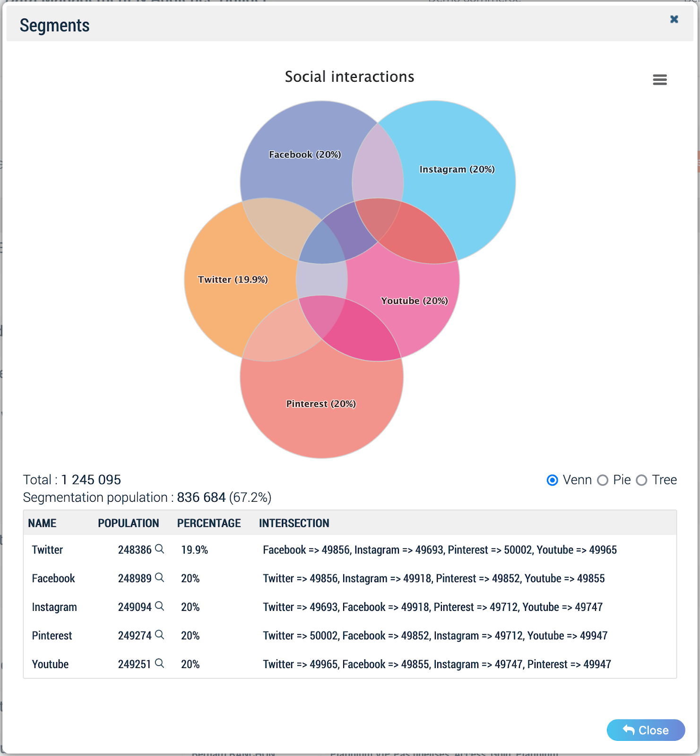The image size is (700, 756).
Task: Click the magnifier icon next to Instagram population
Action: pos(160,606)
